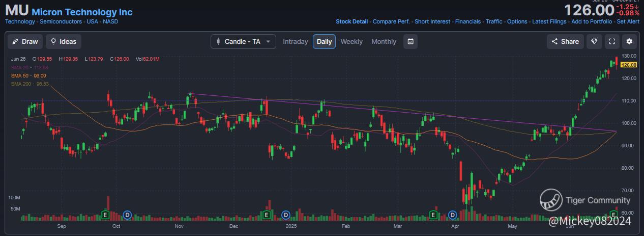Click the dividend D marker in October
Viewport: 644px width, 236px height.
tap(127, 215)
